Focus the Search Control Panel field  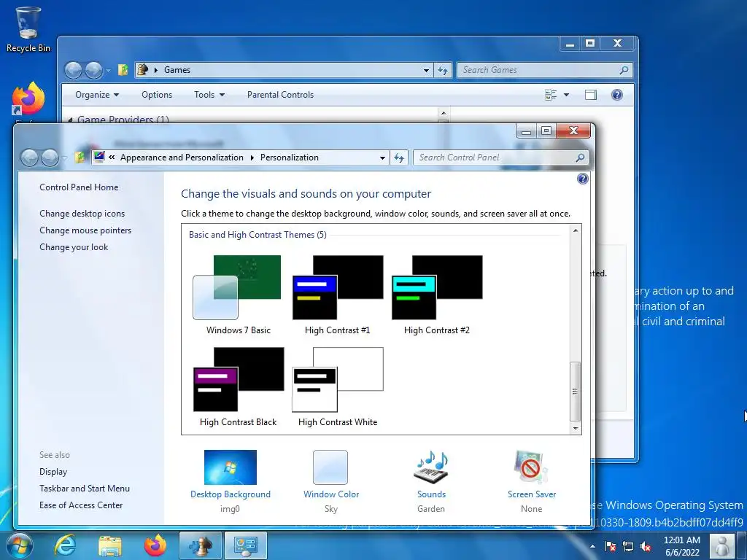coord(500,157)
